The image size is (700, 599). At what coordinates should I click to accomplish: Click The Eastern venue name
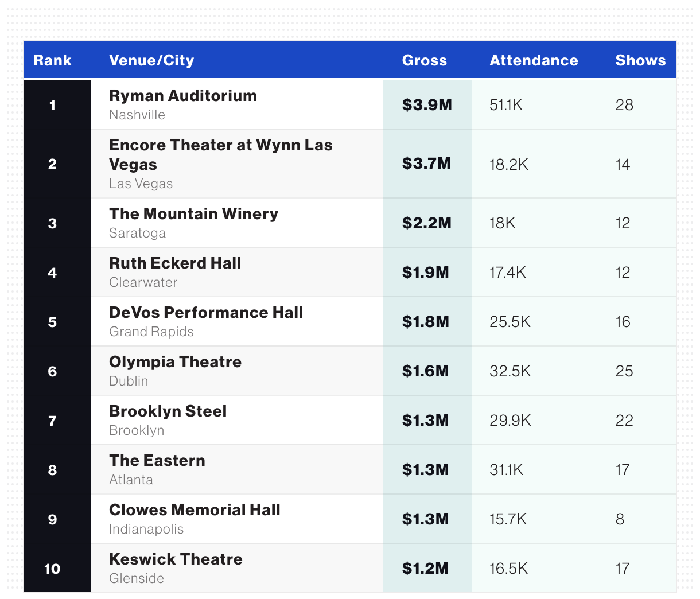[157, 461]
